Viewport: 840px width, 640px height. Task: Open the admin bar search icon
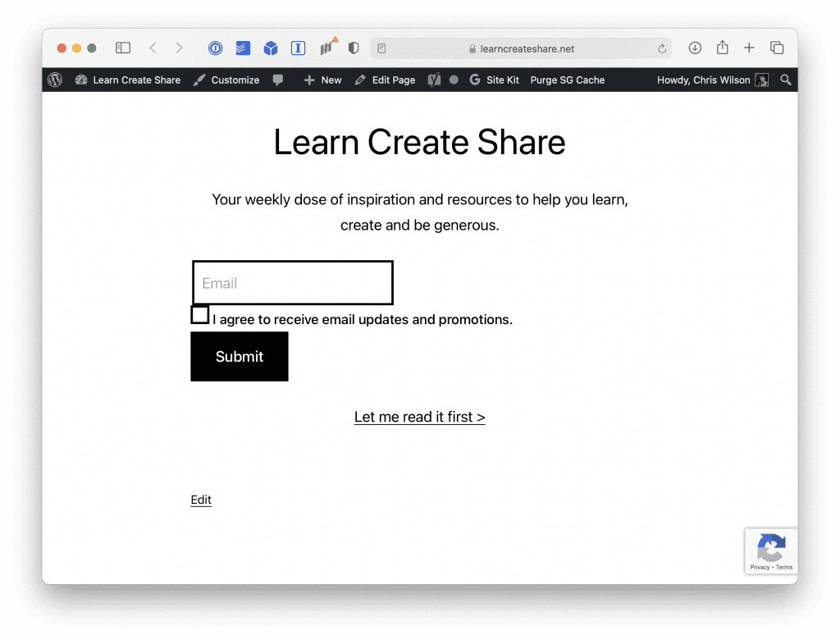(x=785, y=80)
